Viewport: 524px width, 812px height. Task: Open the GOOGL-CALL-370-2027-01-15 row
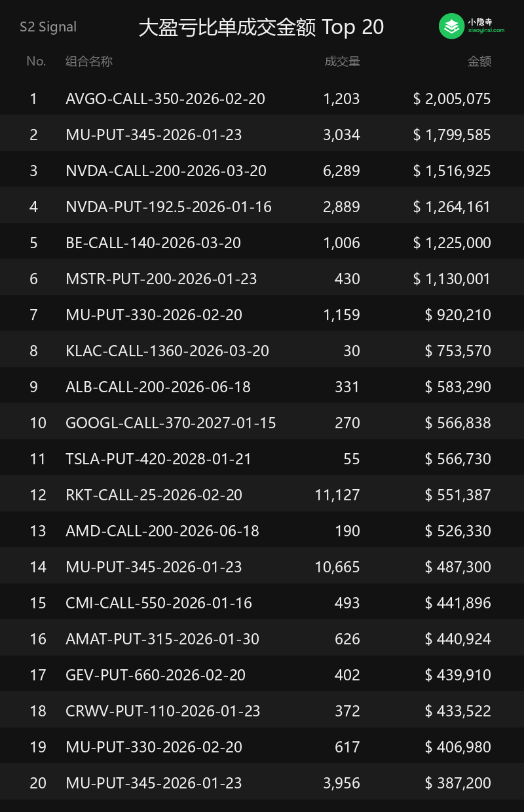tap(170, 423)
